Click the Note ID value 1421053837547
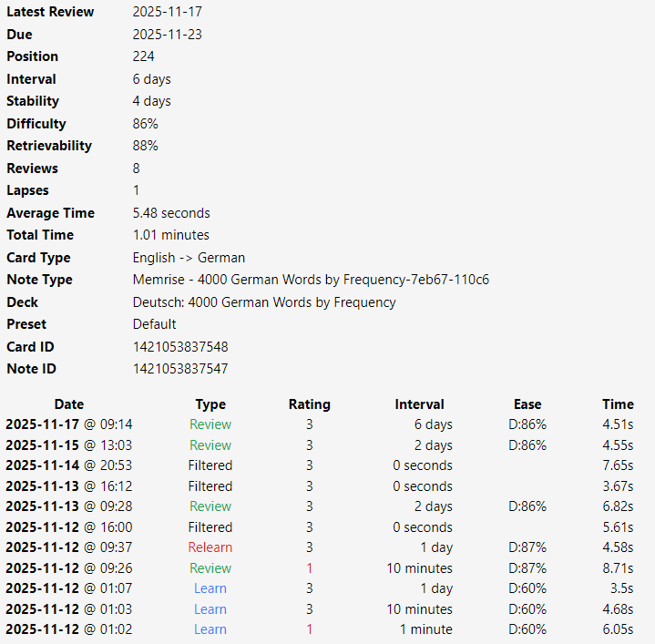The width and height of the screenshot is (655, 644). [x=180, y=369]
